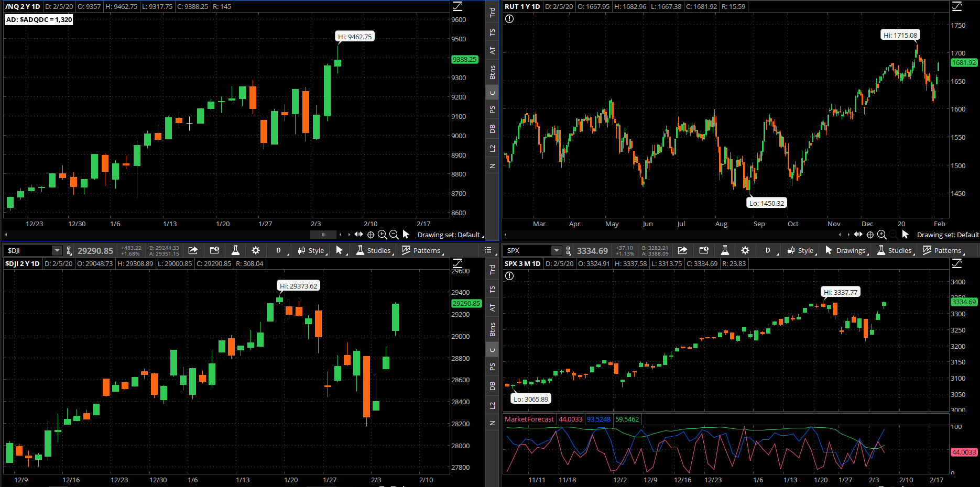Click the Hi: 29373.62 bubble on $DJI
Viewport: 980px width, 487px height.
click(298, 286)
